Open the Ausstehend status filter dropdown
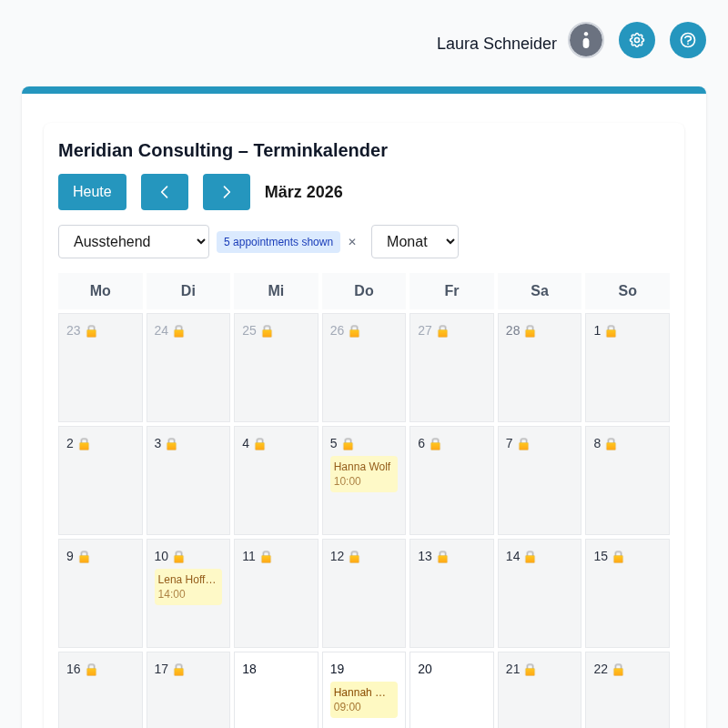The image size is (728, 728). (133, 241)
